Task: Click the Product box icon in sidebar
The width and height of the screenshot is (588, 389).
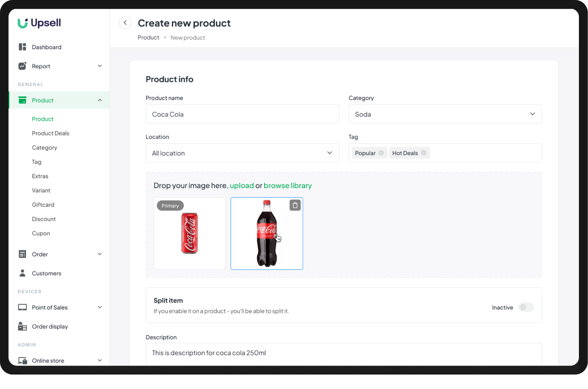Action: click(x=22, y=100)
